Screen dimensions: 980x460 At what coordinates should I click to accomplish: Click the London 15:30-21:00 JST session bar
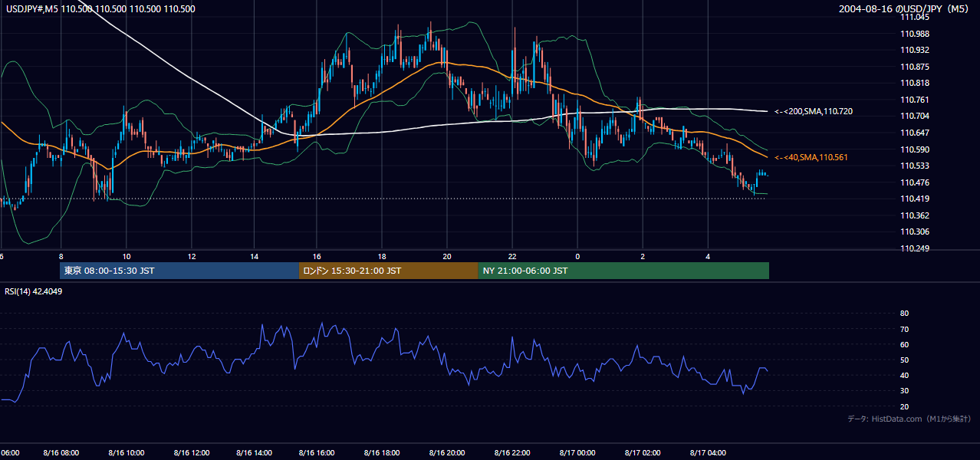pos(389,271)
